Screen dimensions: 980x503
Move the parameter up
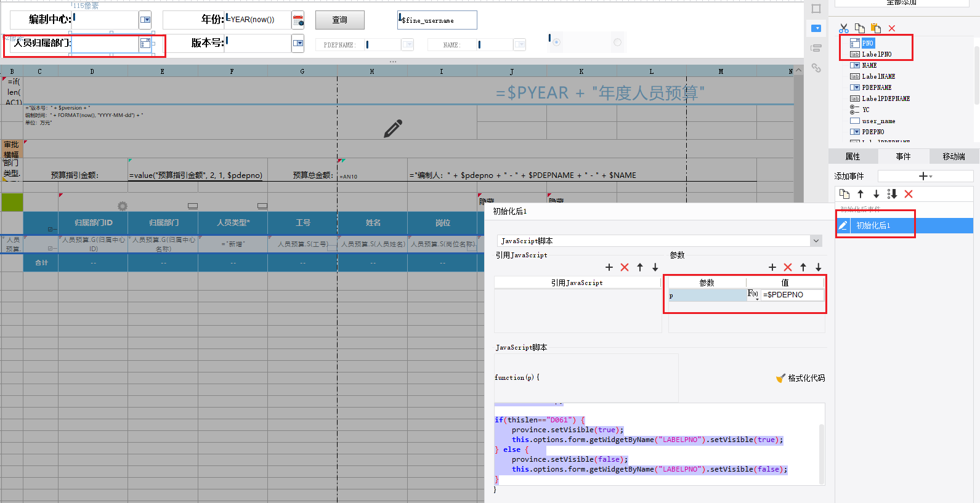coord(803,267)
